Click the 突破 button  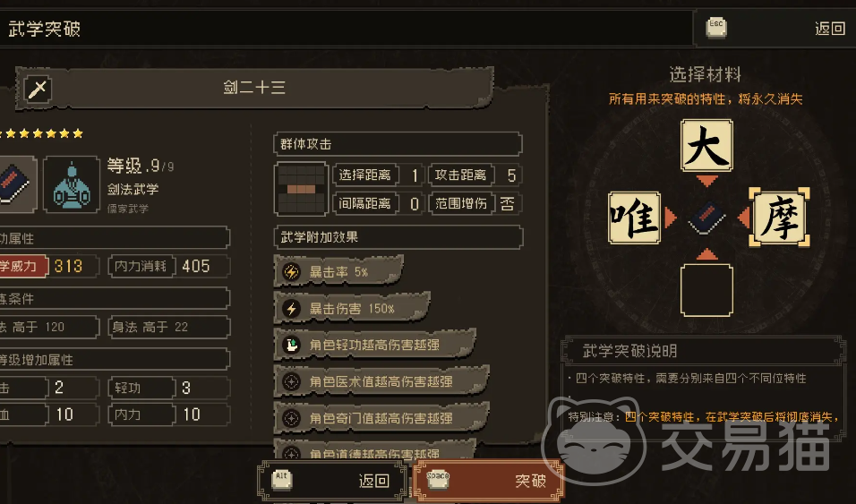487,481
